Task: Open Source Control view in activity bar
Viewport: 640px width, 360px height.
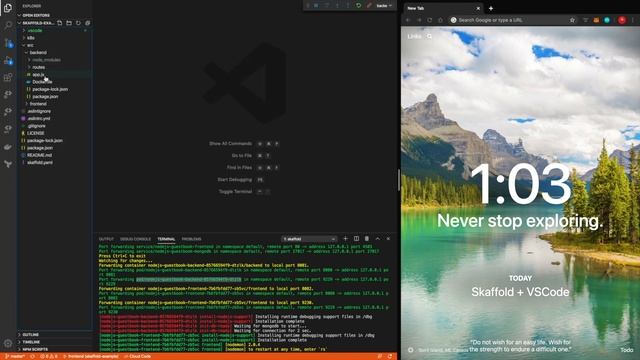Action: [x=8, y=42]
